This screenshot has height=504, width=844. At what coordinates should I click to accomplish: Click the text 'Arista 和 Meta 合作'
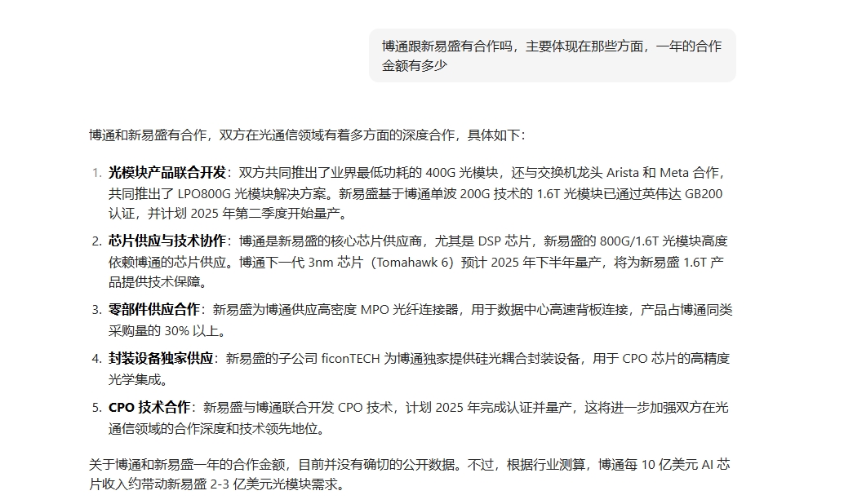(x=663, y=173)
